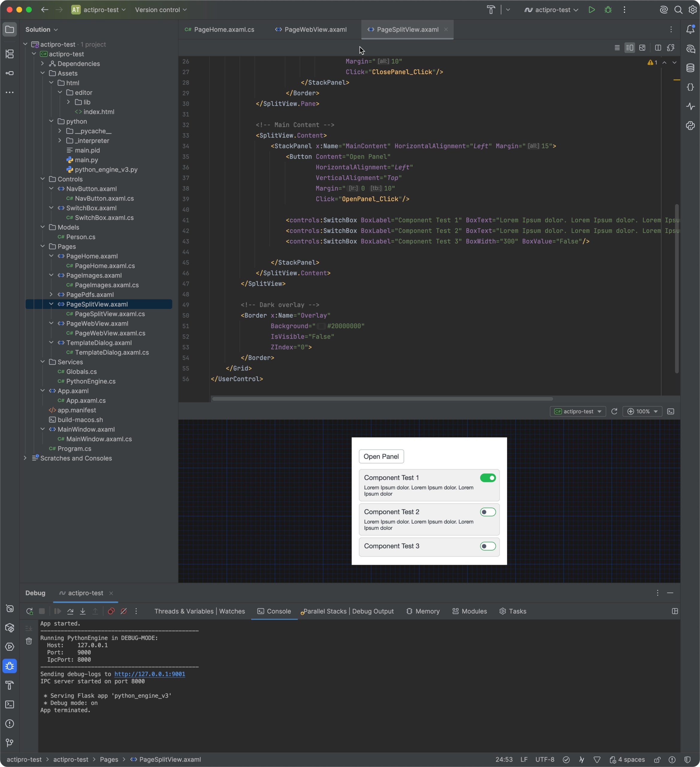700x767 pixels.
Task: Open Memory debug tab
Action: pyautogui.click(x=423, y=611)
